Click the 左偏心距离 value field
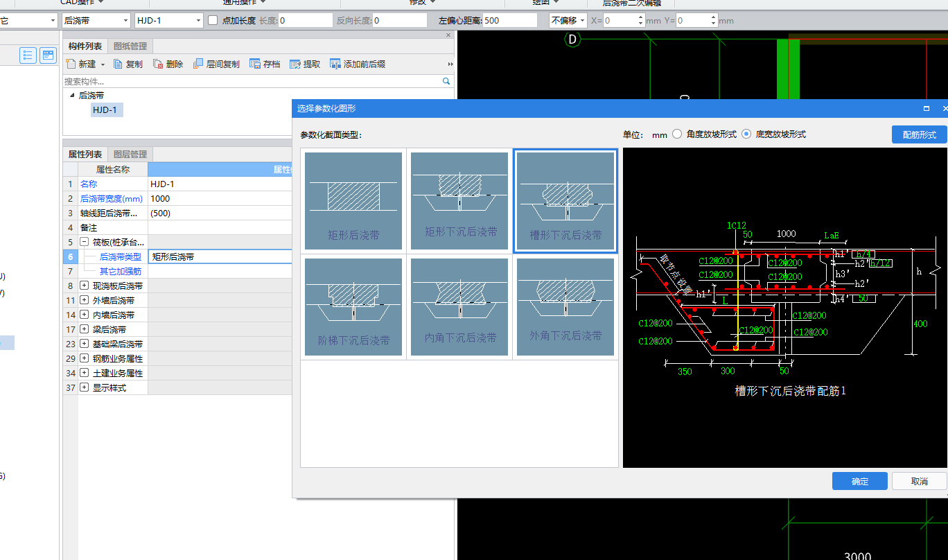 [x=510, y=21]
